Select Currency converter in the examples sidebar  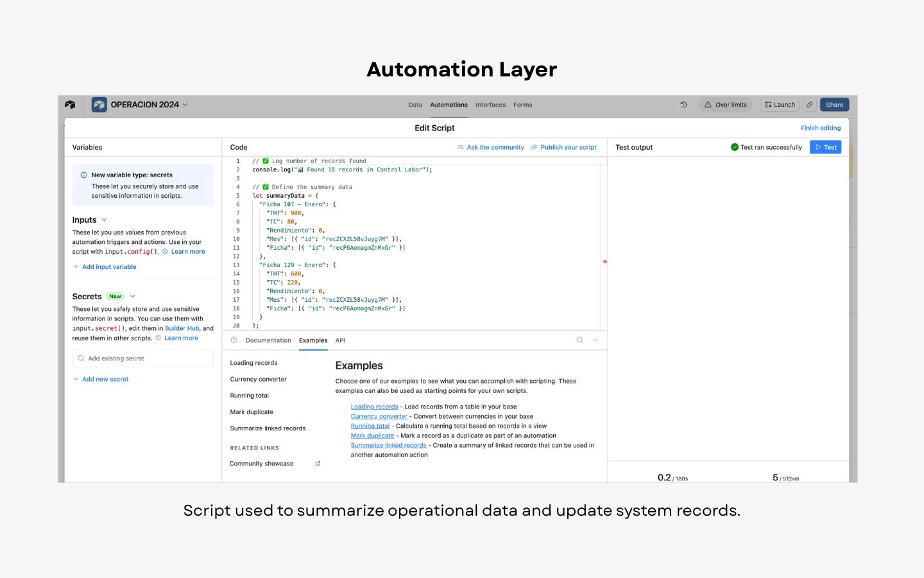pyautogui.click(x=259, y=380)
